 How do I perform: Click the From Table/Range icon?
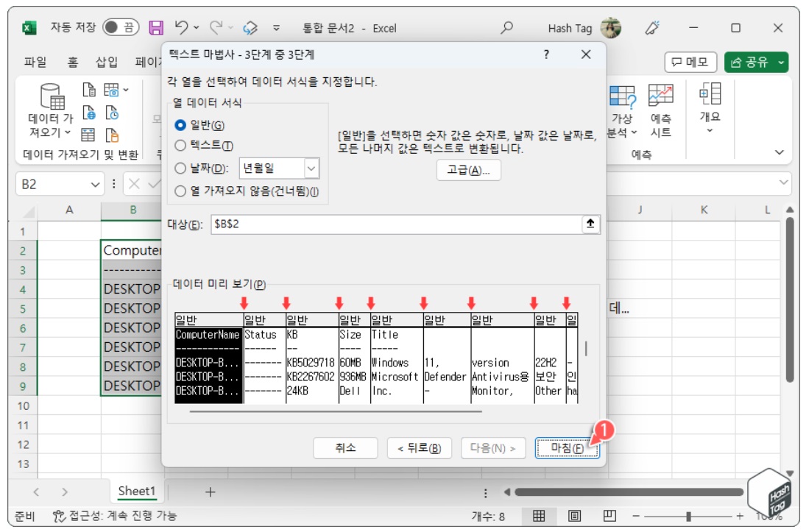coord(88,135)
